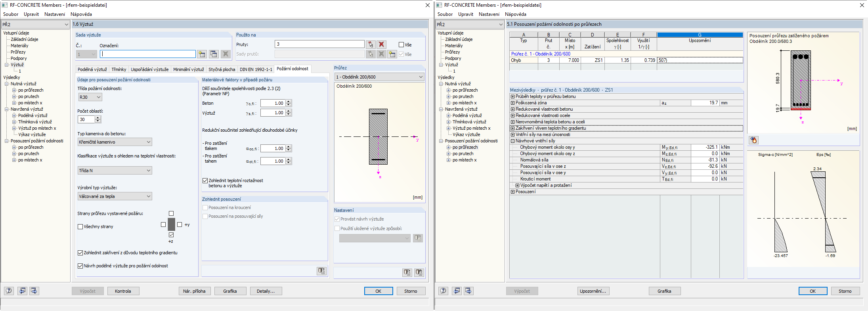Click the γc,fi Beton spinner arrows
This screenshot has height=311, width=868.
[x=289, y=103]
